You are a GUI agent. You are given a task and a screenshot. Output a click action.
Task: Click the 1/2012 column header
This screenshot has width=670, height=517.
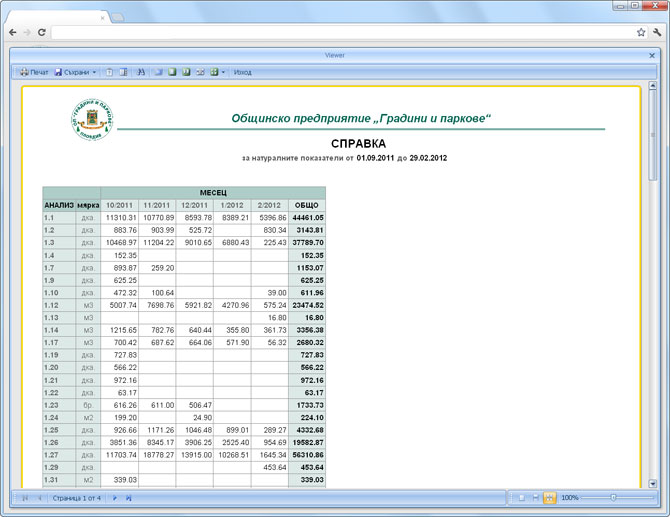click(232, 205)
